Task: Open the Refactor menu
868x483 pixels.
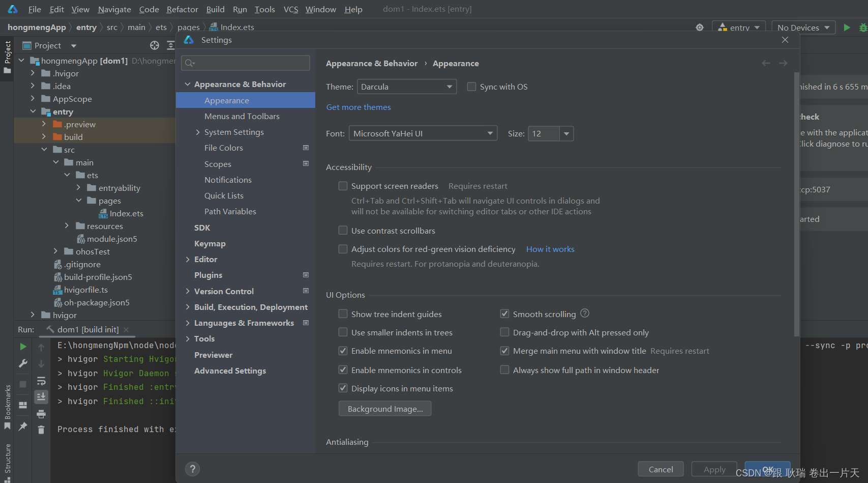Action: tap(182, 9)
